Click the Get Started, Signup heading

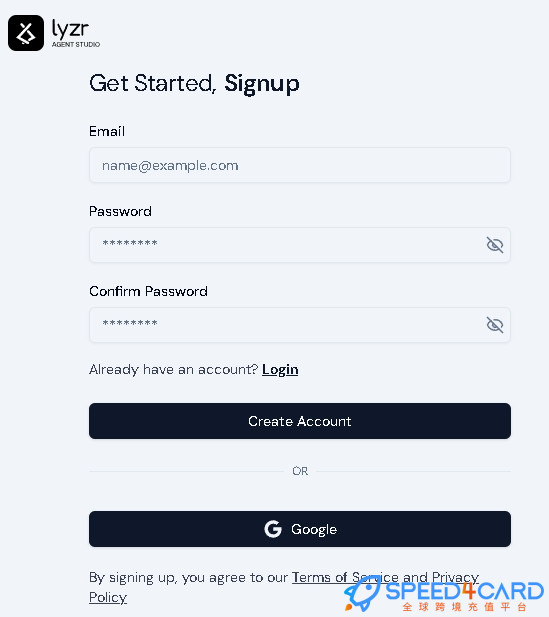(x=194, y=83)
